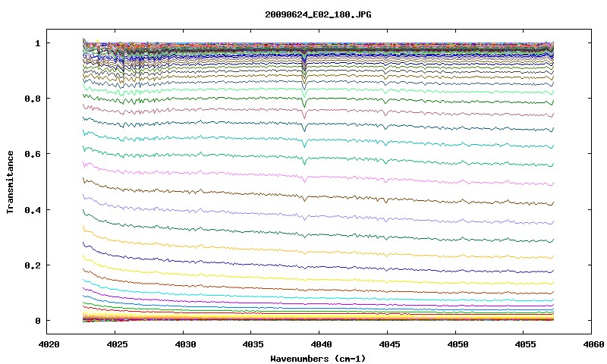Click the brown spectrum curve near 0.45 transmittance

click(317, 196)
